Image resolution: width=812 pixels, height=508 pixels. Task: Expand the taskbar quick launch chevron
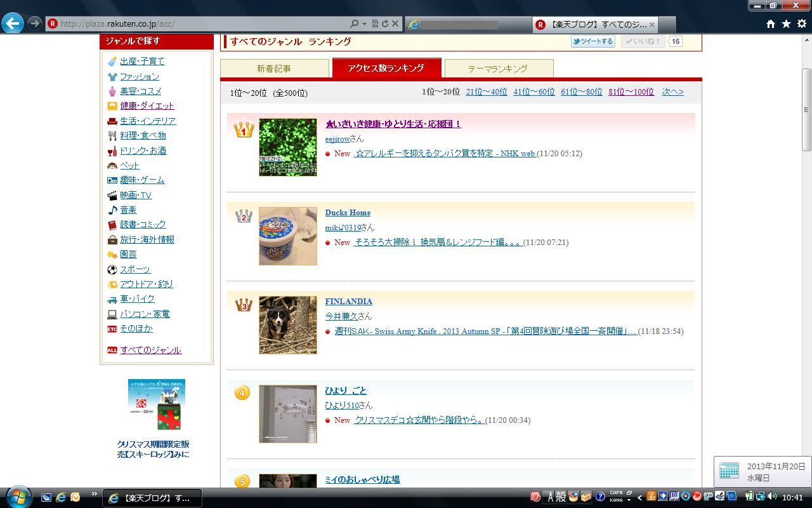pos(95,494)
